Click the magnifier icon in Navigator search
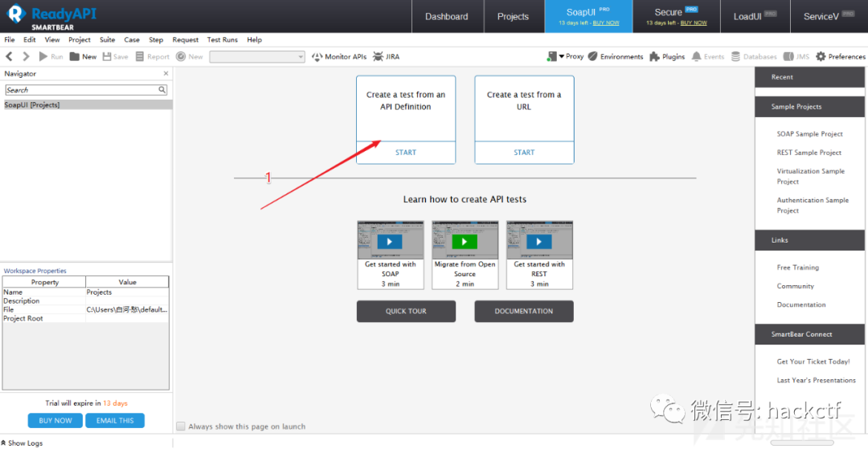The width and height of the screenshot is (868, 449). 162,90
